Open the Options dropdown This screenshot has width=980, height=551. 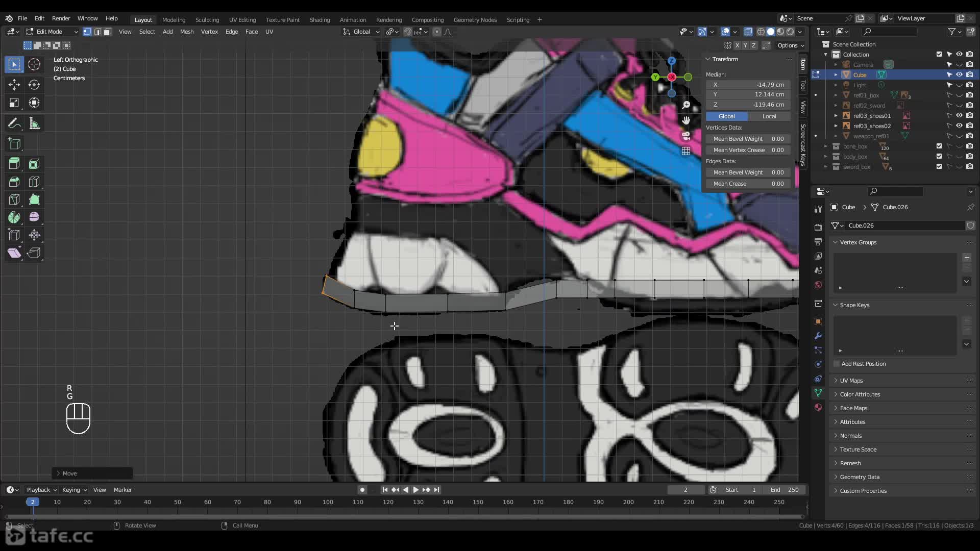[791, 45]
